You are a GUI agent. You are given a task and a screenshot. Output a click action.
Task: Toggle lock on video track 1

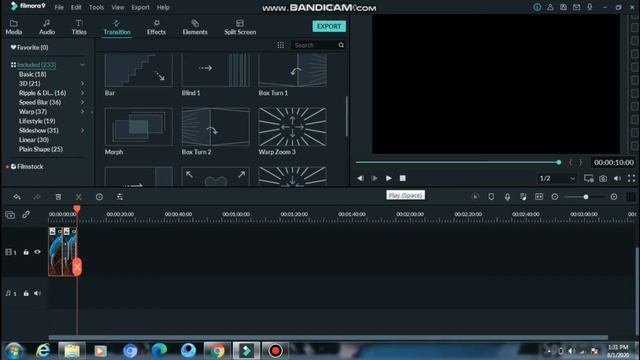coord(26,252)
